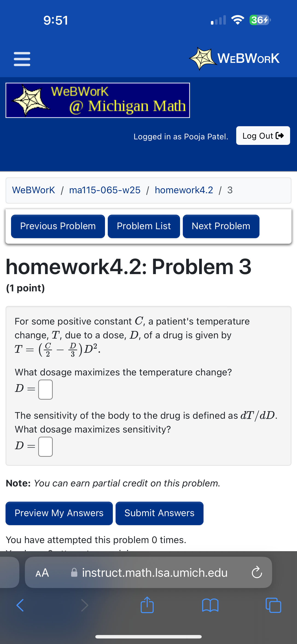Image resolution: width=297 pixels, height=644 pixels.
Task: Tap Log Out
Action: [263, 136]
